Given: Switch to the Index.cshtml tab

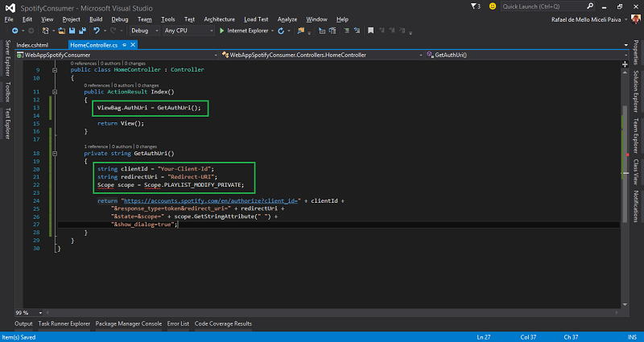Looking at the screenshot, I should [33, 45].
